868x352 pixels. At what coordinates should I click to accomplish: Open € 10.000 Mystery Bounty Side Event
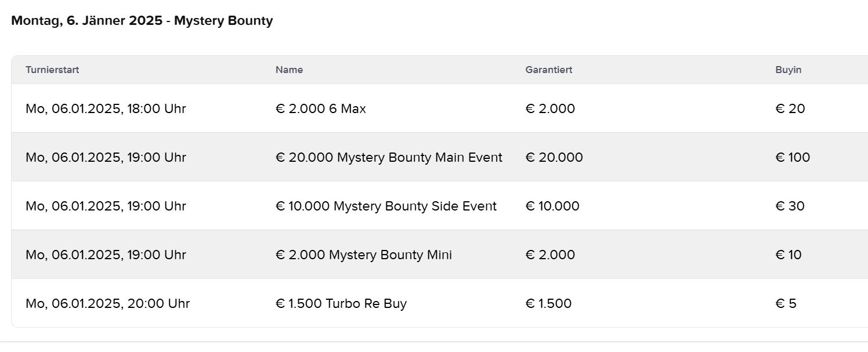click(386, 206)
